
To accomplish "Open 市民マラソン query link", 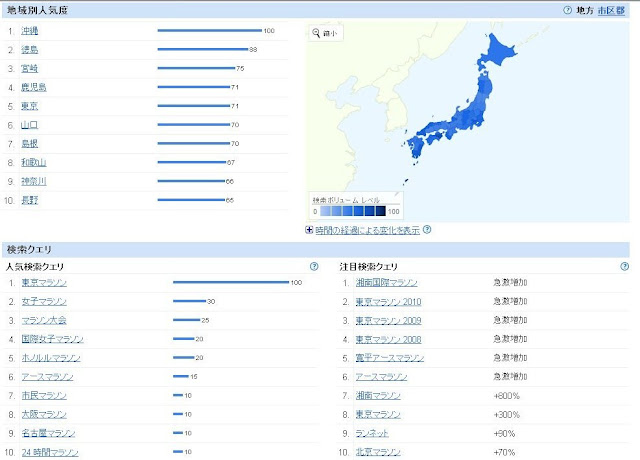I will point(44,395).
